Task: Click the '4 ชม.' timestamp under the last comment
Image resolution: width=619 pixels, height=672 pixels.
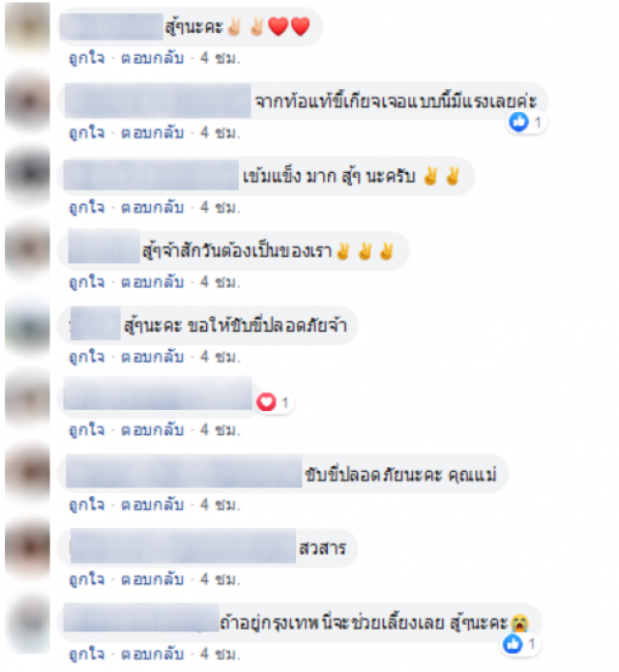Action: point(221,654)
